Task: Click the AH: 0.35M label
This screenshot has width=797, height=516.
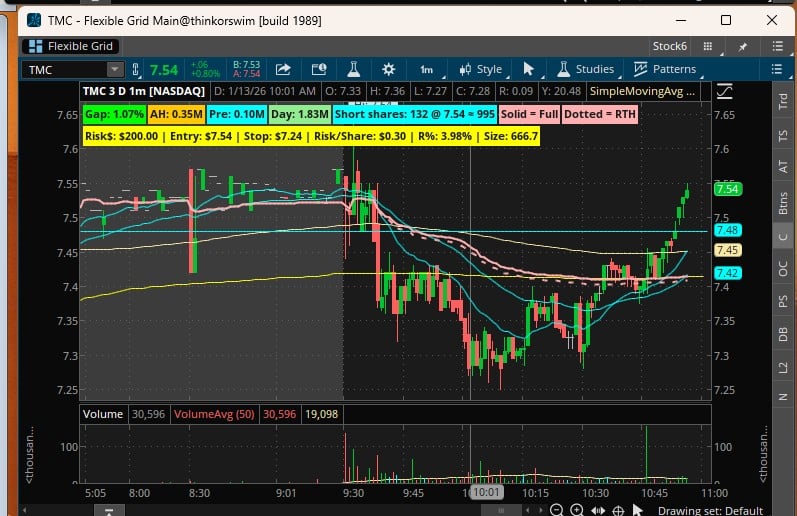Action: point(176,114)
